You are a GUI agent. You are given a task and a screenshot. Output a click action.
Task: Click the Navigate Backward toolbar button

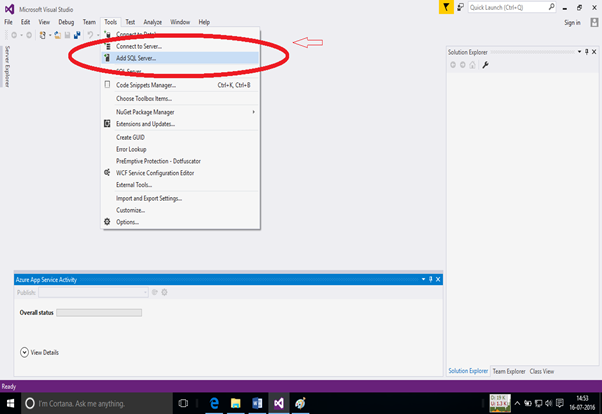14,35
